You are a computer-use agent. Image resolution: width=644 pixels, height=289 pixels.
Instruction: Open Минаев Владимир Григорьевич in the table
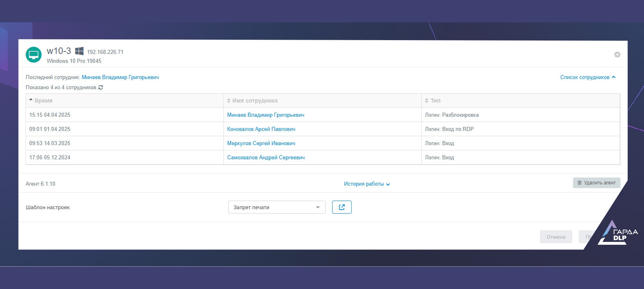coord(266,115)
